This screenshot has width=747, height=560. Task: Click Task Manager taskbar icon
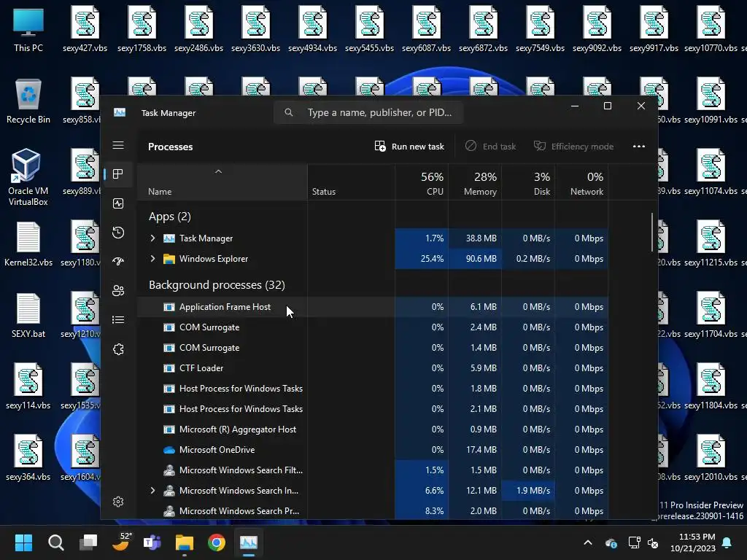pos(249,542)
